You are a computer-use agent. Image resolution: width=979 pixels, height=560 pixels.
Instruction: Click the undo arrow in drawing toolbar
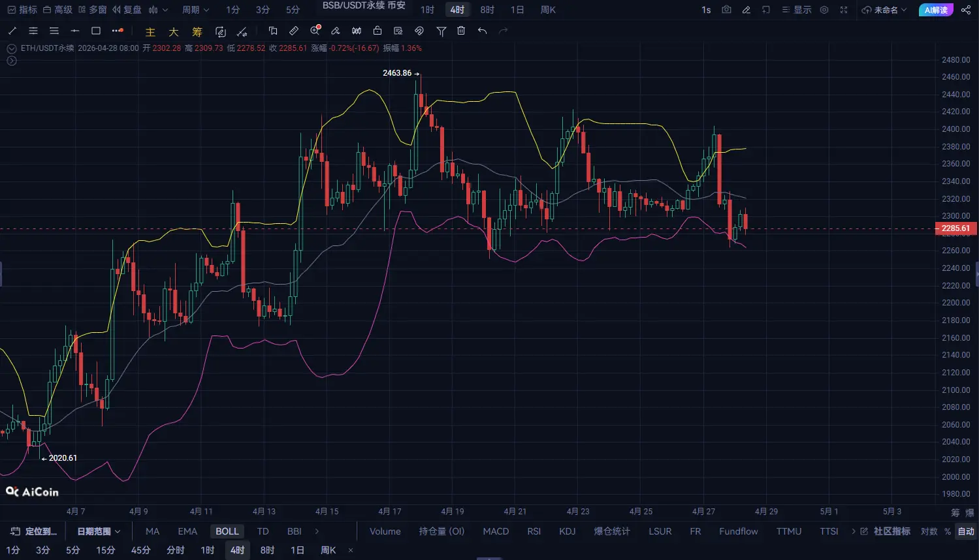[482, 31]
